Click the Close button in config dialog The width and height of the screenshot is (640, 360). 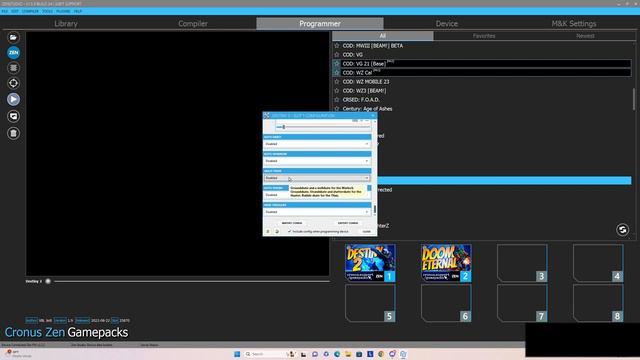pyautogui.click(x=367, y=231)
